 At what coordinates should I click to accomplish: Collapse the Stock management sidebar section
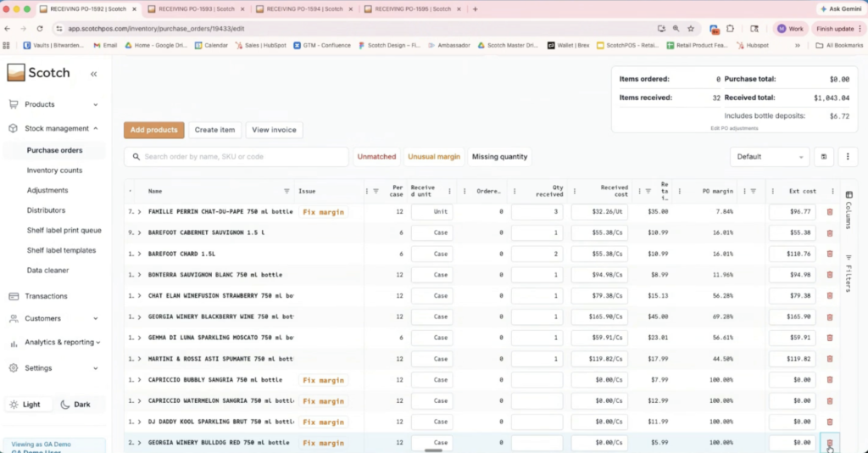53,128
